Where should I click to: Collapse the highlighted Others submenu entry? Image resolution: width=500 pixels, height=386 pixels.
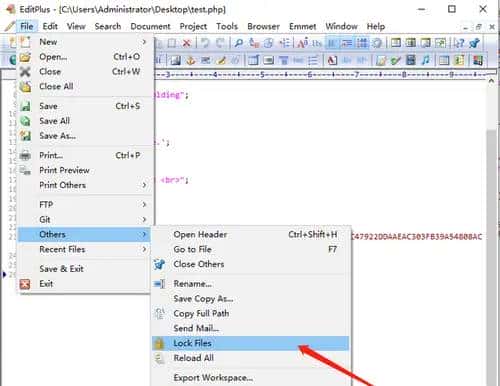pyautogui.click(x=85, y=234)
